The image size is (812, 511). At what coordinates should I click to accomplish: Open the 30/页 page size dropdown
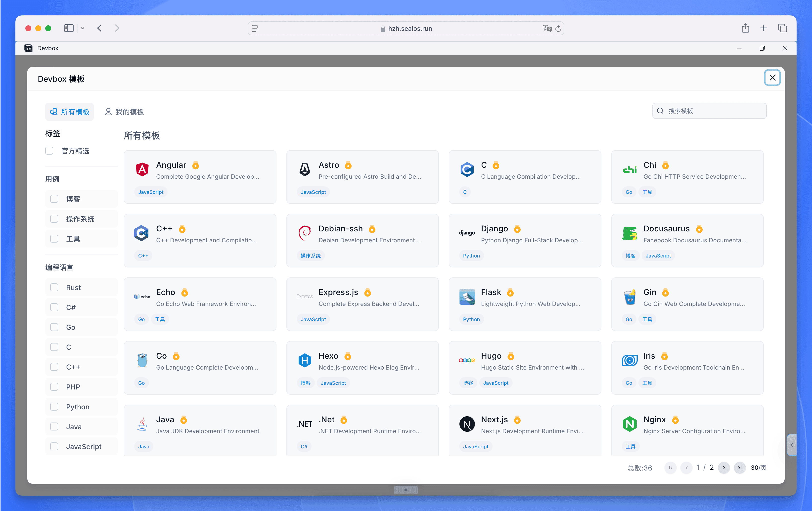[758, 468]
